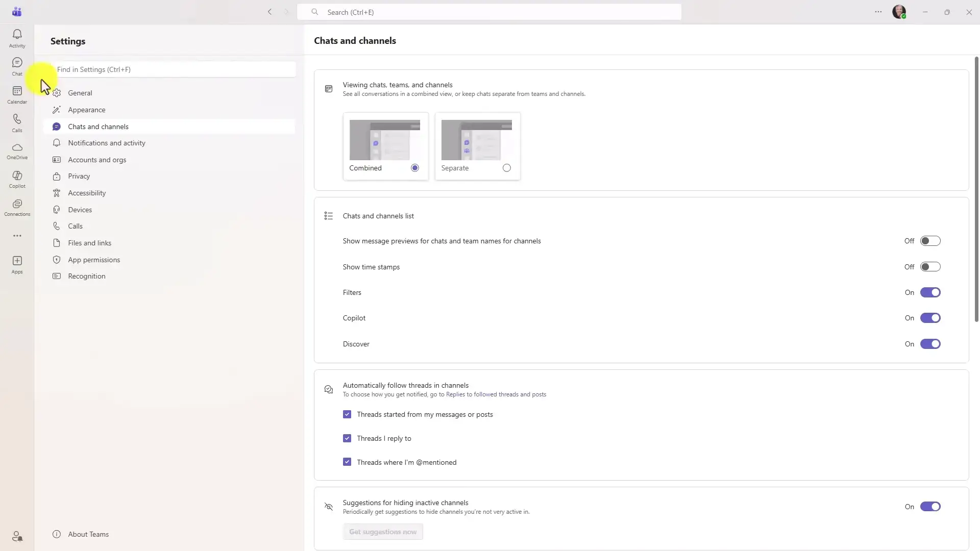
Task: Follow the Replies to followed threads link
Action: point(496,394)
